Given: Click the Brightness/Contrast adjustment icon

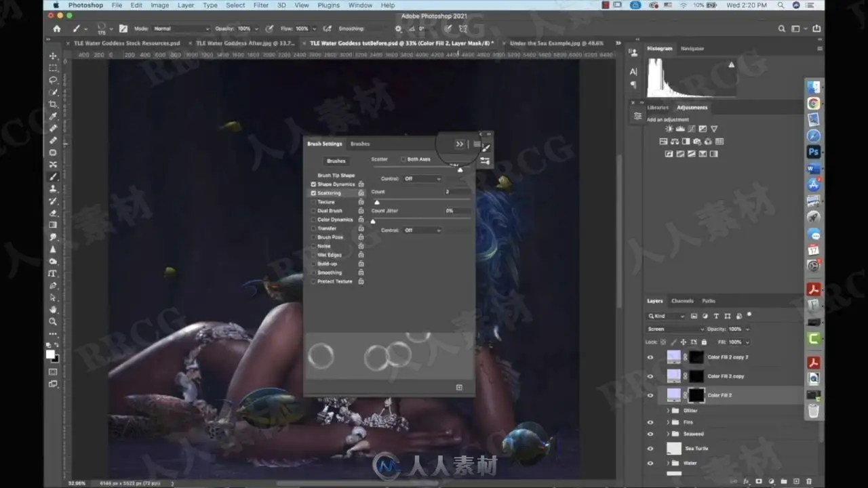Looking at the screenshot, I should click(669, 129).
